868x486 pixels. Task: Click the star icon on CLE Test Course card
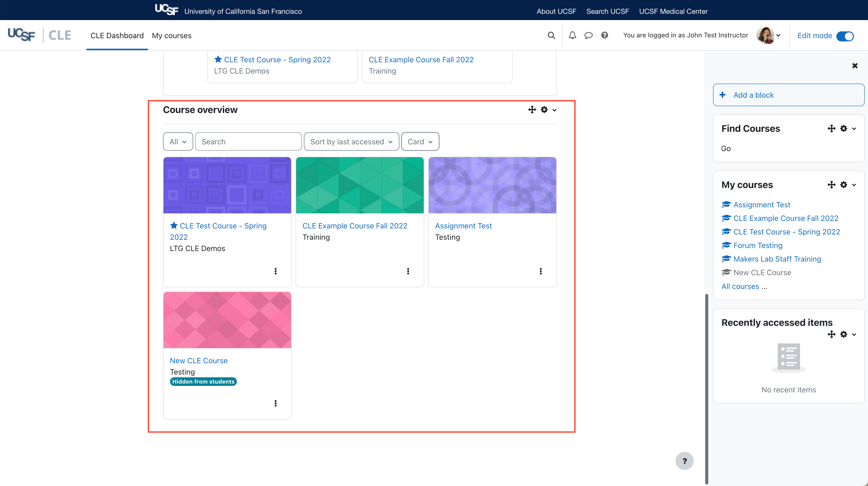point(174,225)
